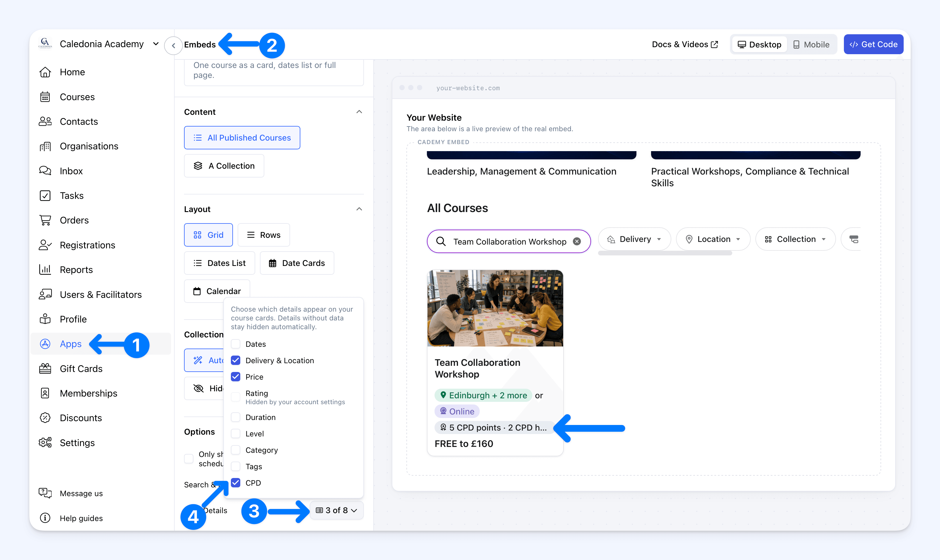Open the '3 of 8' details dropdown
This screenshot has height=560, width=940.
click(x=336, y=510)
